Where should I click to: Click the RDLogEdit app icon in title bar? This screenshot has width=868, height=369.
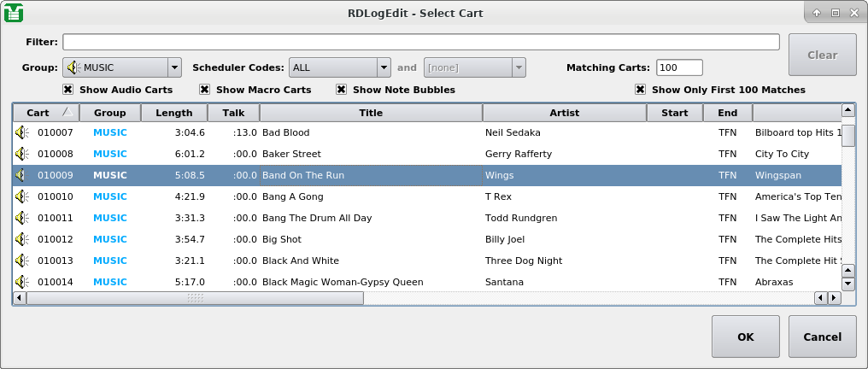14,13
